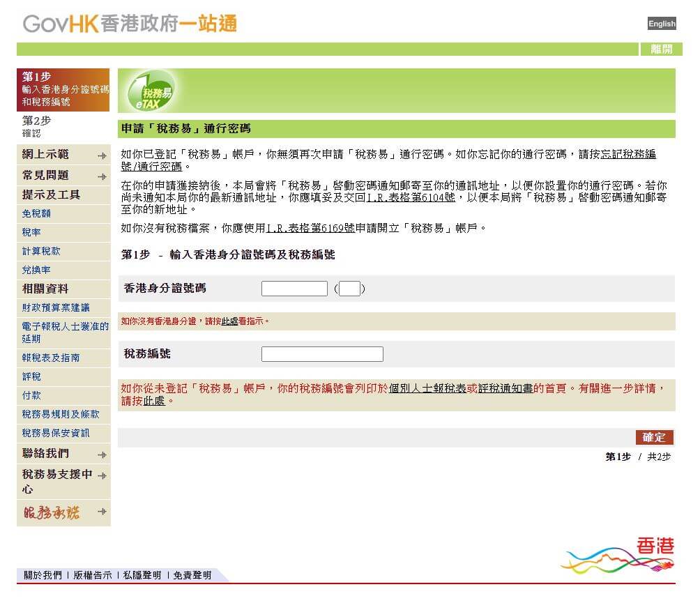Open the 免稅額 sidebar link
The image size is (700, 603).
click(37, 214)
